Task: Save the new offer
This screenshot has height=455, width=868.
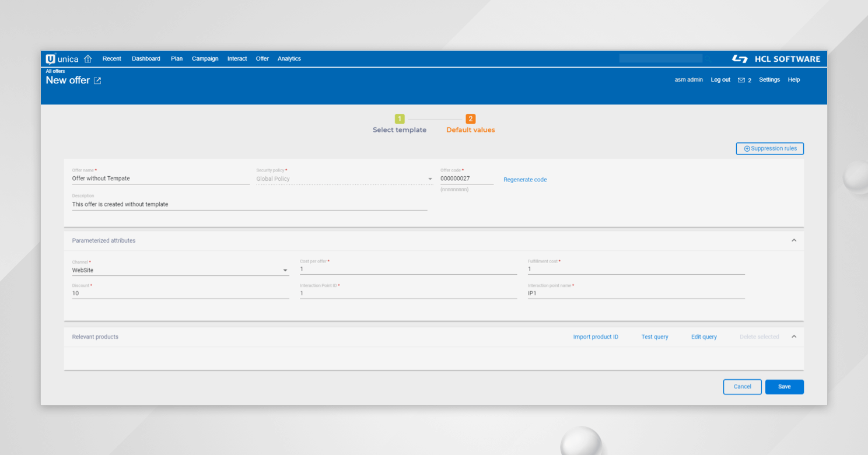Action: coord(784,387)
